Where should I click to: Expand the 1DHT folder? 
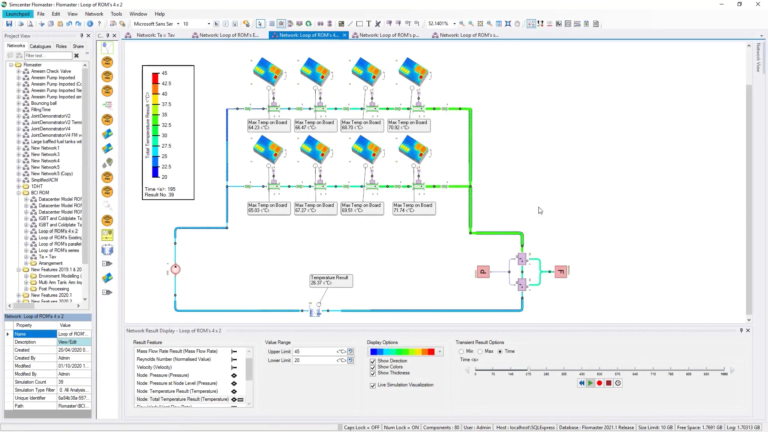coord(19,187)
